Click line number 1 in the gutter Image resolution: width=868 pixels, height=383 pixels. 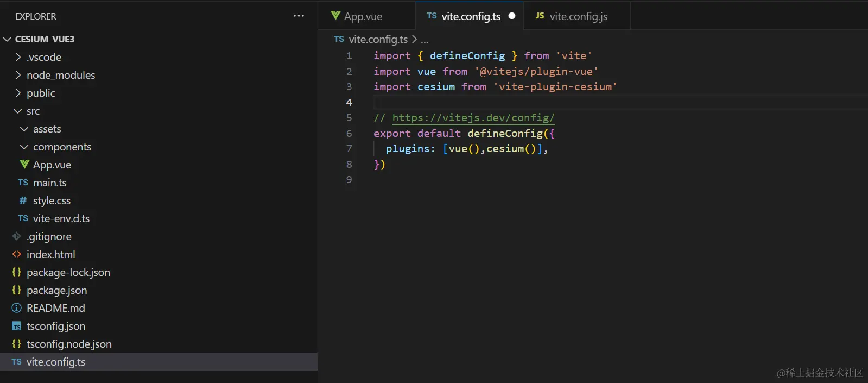click(x=349, y=56)
